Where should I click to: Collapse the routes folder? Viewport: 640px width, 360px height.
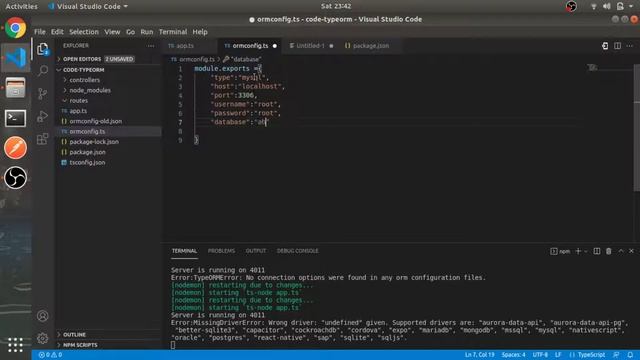[x=78, y=100]
